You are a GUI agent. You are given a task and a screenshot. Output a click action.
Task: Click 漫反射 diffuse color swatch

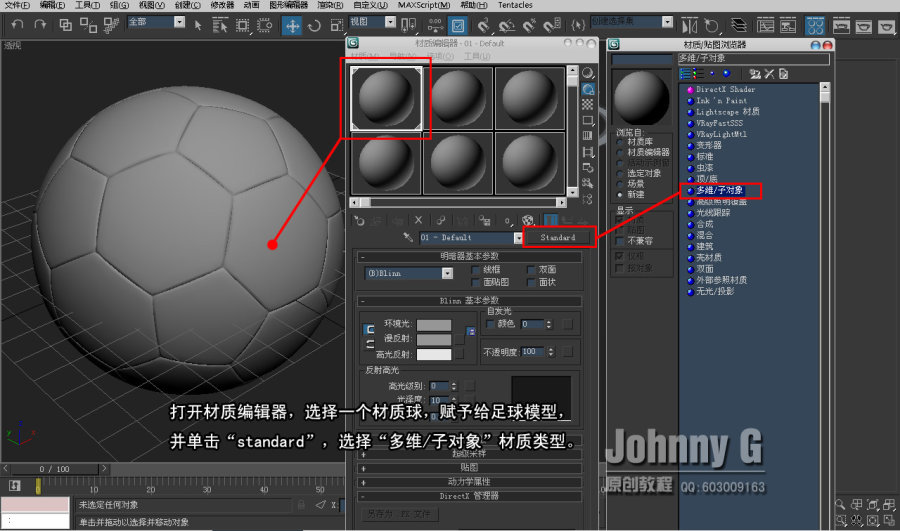pos(434,340)
